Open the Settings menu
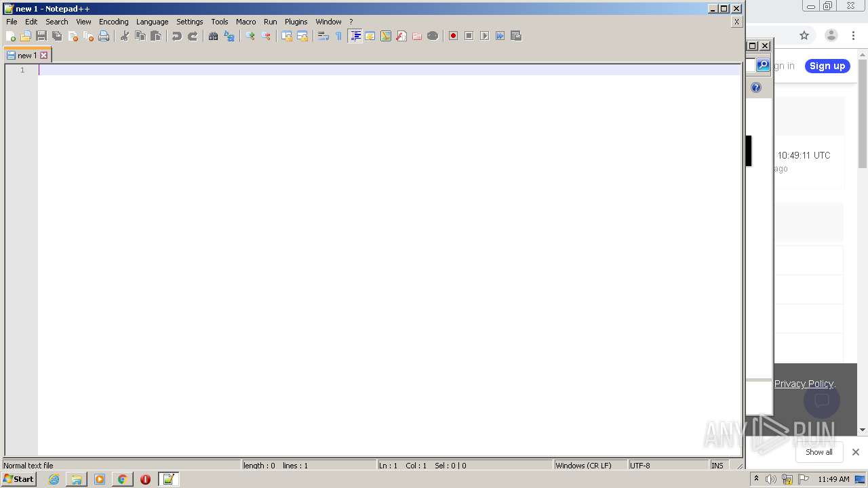Image resolution: width=868 pixels, height=488 pixels. coord(190,22)
